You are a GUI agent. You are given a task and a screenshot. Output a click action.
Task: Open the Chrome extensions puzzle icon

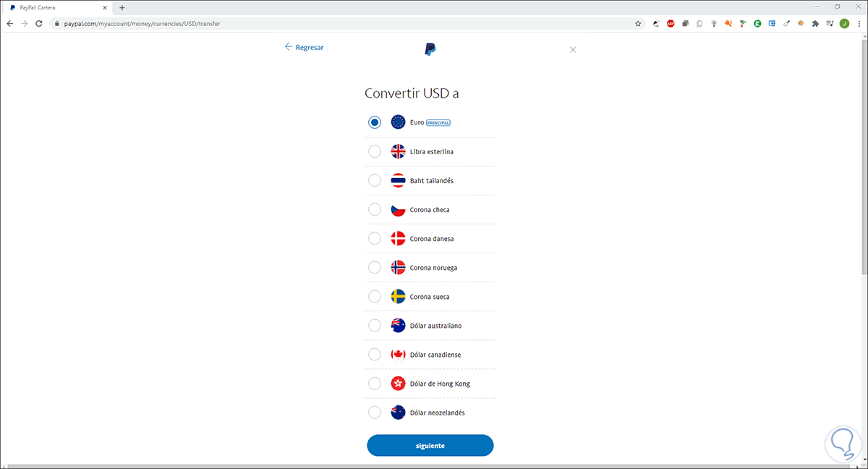(816, 23)
